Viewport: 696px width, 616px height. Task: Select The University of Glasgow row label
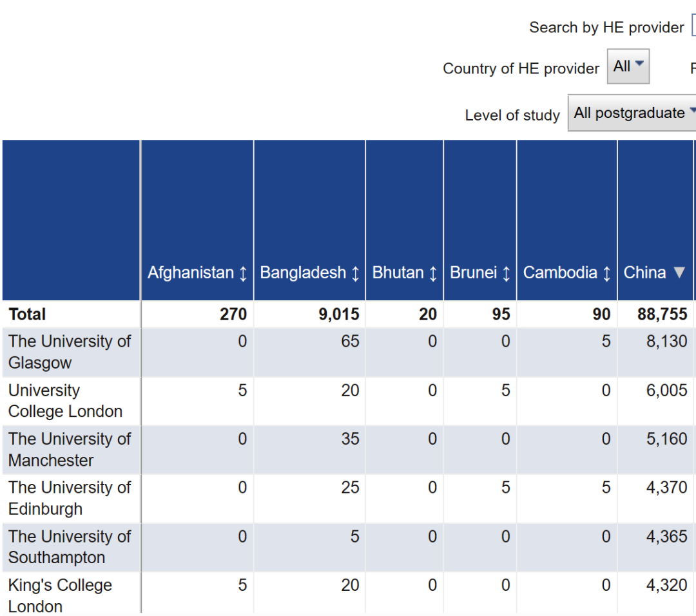tap(70, 352)
